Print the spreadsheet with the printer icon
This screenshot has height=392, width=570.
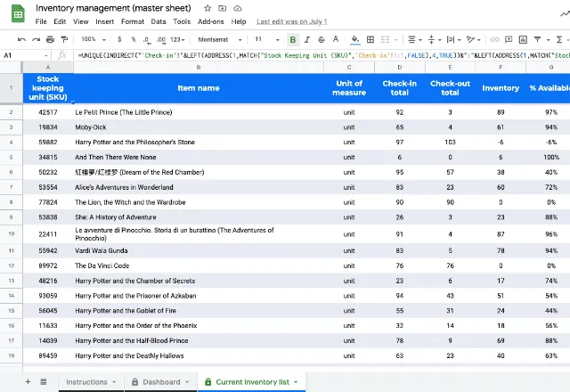pyautogui.click(x=50, y=39)
